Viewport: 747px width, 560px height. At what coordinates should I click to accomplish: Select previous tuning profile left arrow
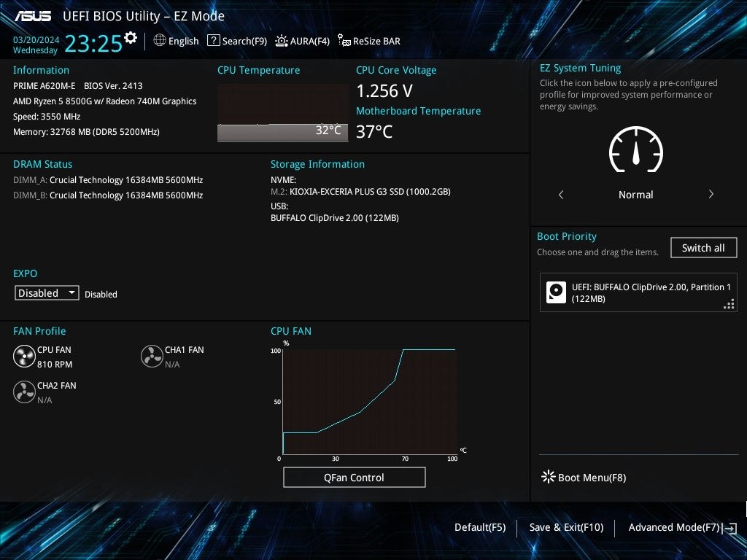[x=561, y=194]
